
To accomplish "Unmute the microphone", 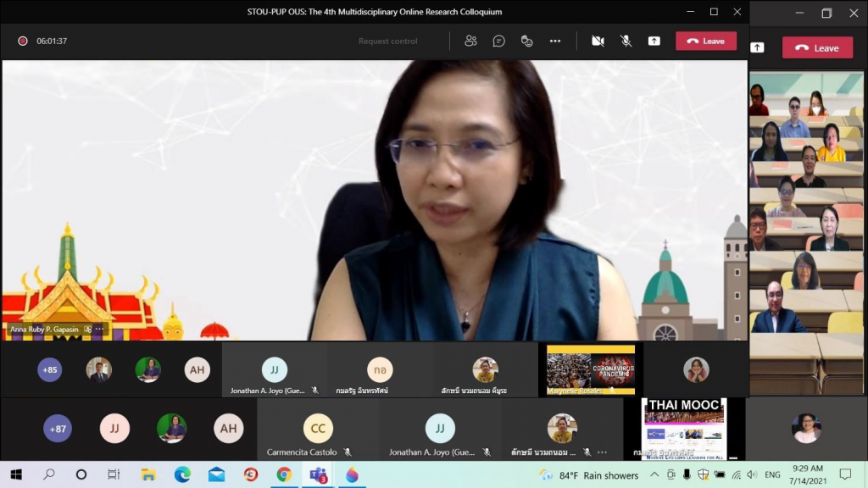I will (x=626, y=41).
